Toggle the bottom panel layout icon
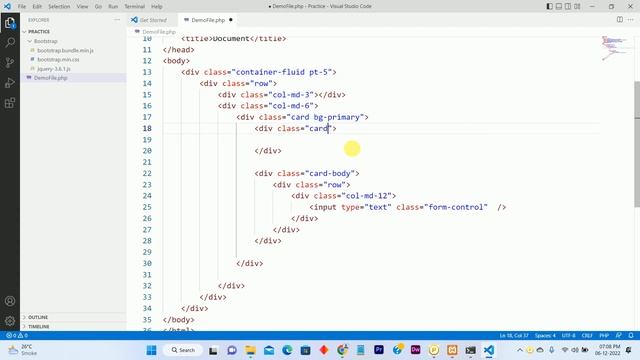640x360 pixels. coord(559,6)
